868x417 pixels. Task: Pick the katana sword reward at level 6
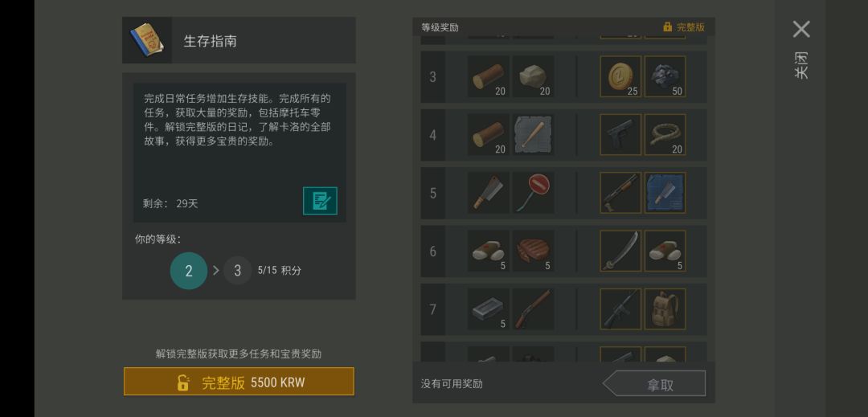(x=620, y=251)
